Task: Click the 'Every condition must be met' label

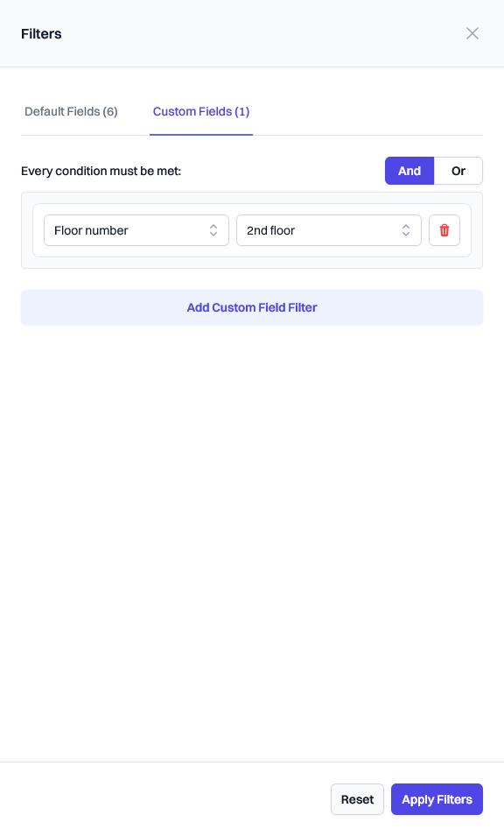Action: 101,172
